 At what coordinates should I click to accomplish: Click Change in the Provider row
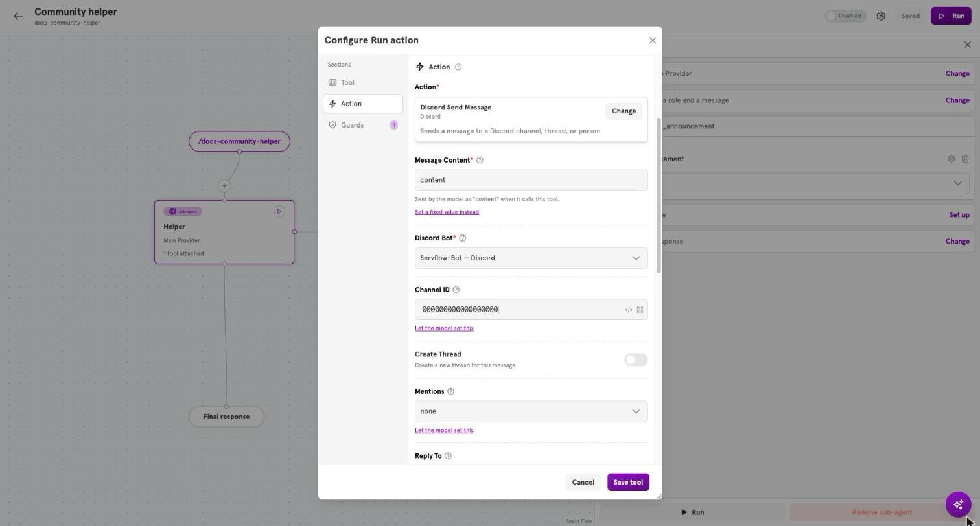coord(957,73)
